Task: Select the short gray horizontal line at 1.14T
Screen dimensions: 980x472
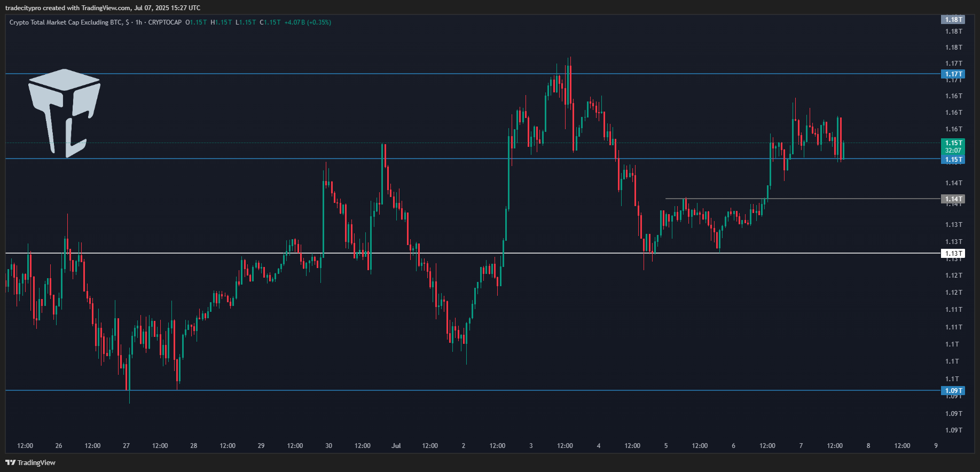Action: (x=803, y=199)
